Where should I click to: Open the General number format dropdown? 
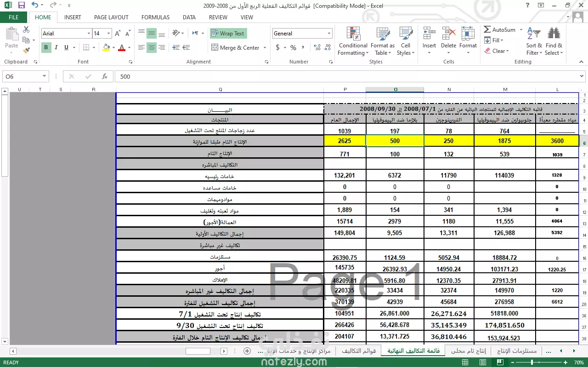pyautogui.click(x=329, y=34)
